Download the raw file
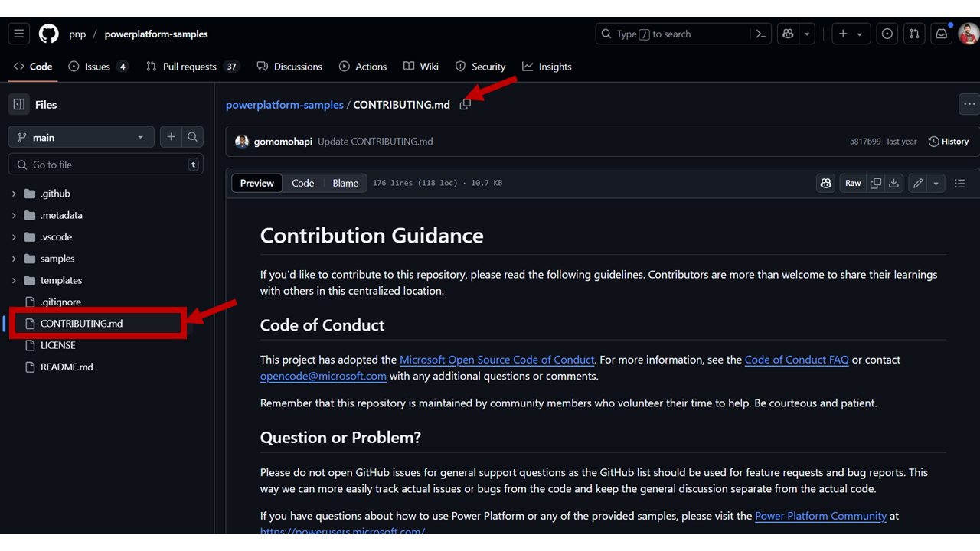The image size is (980, 551). tap(893, 183)
